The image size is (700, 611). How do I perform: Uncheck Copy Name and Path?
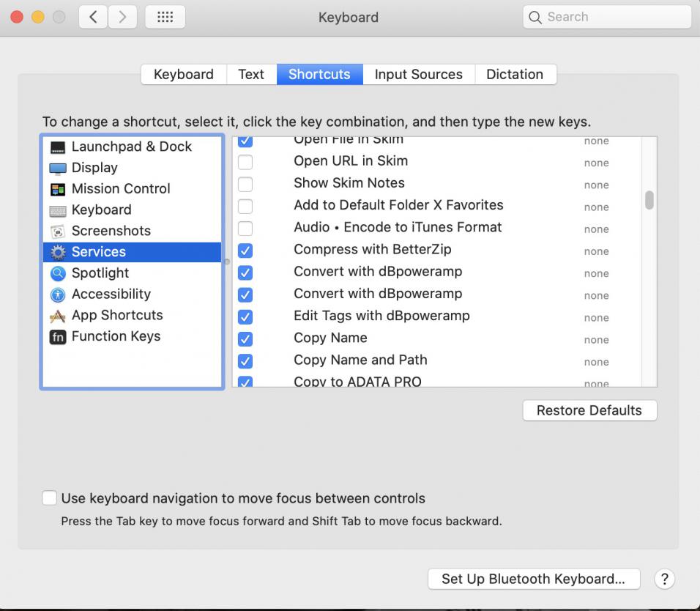[245, 361]
